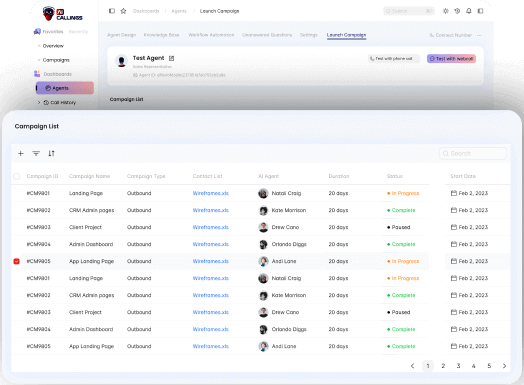This screenshot has width=524, height=385.
Task: Open Wireframes.xls link in the checked row
Action: coord(211,261)
